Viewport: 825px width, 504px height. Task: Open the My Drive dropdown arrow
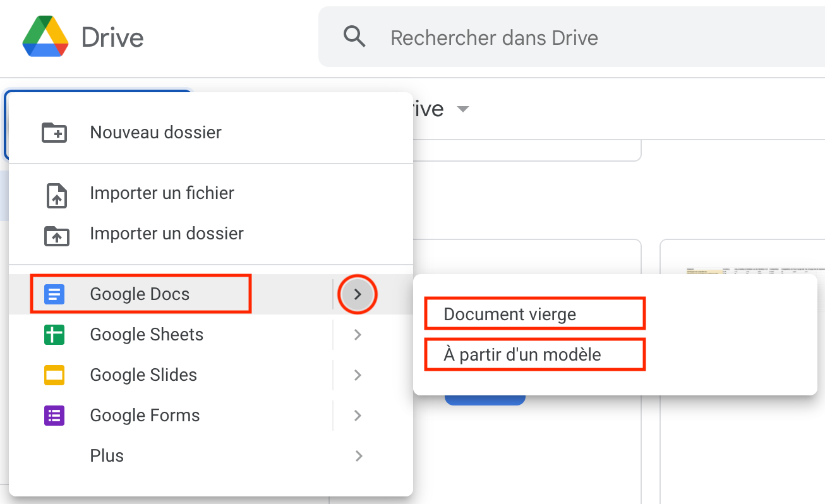pos(463,109)
